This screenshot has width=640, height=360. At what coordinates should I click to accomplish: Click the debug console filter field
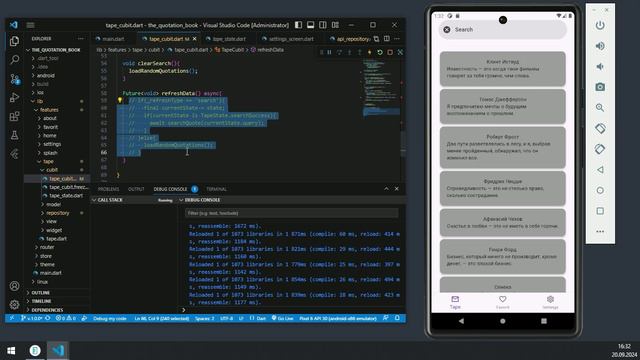[291, 213]
